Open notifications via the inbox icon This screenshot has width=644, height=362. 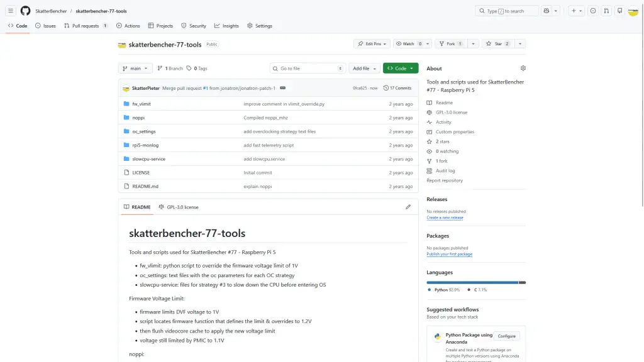pos(620,11)
